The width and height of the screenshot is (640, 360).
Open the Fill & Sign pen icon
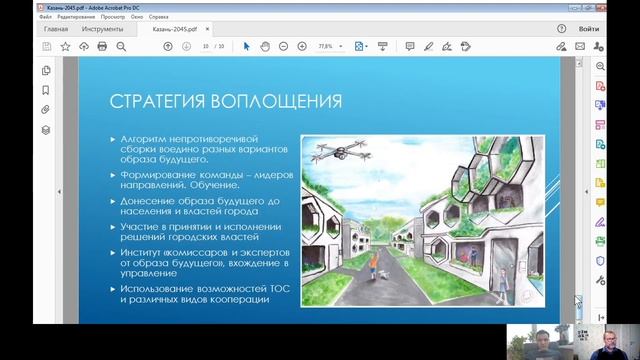tap(561, 47)
